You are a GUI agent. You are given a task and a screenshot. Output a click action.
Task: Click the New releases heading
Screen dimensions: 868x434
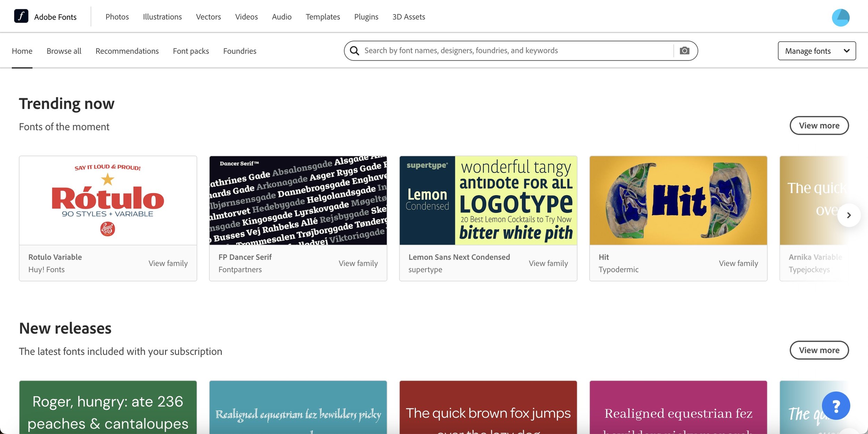click(65, 328)
